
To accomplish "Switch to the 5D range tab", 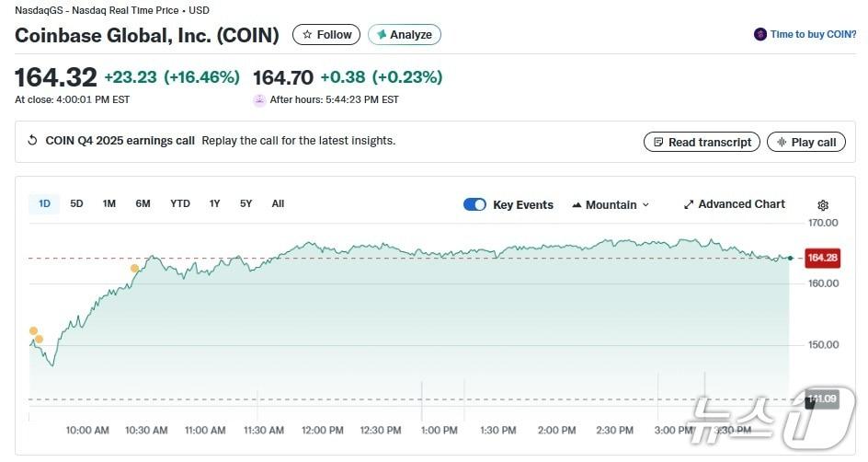I will pyautogui.click(x=76, y=203).
